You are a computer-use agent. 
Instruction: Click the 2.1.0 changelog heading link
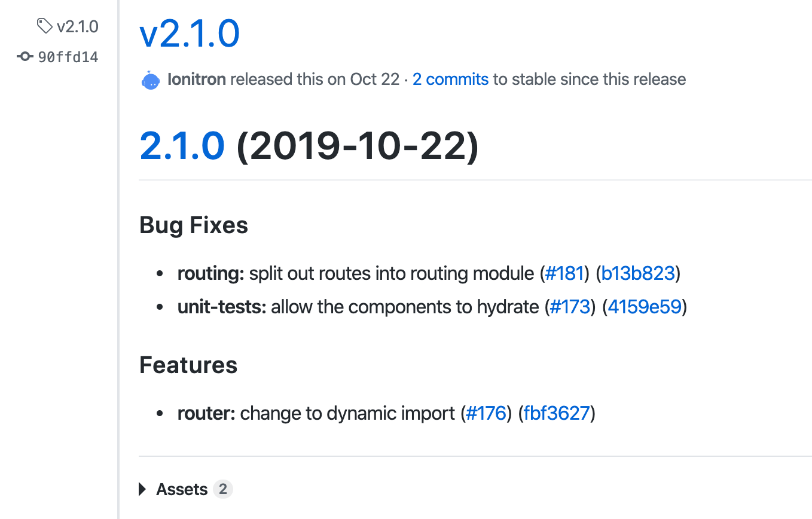(x=181, y=145)
